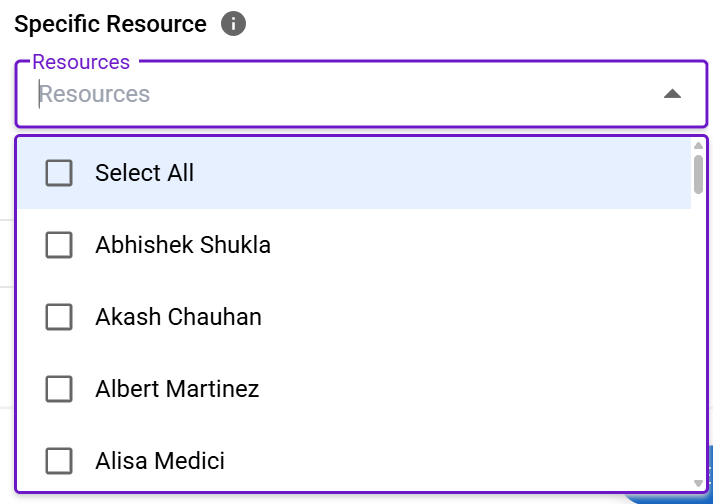The image size is (713, 504).
Task: Click the info icon beside Specific Resource
Action: coord(233,24)
